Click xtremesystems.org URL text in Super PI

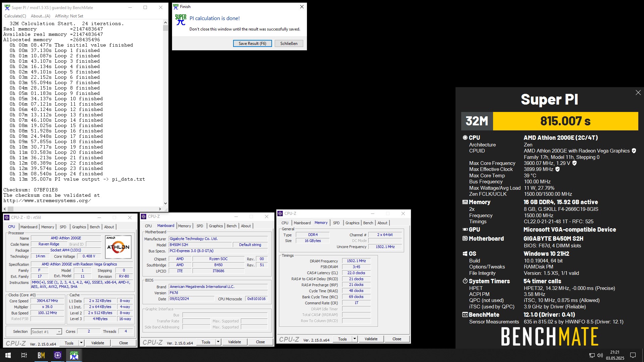(47, 201)
